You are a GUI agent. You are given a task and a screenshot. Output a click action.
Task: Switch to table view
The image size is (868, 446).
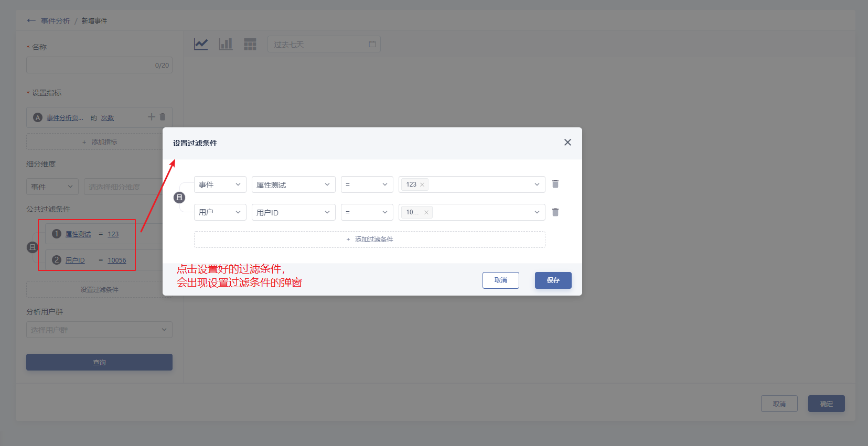(250, 44)
